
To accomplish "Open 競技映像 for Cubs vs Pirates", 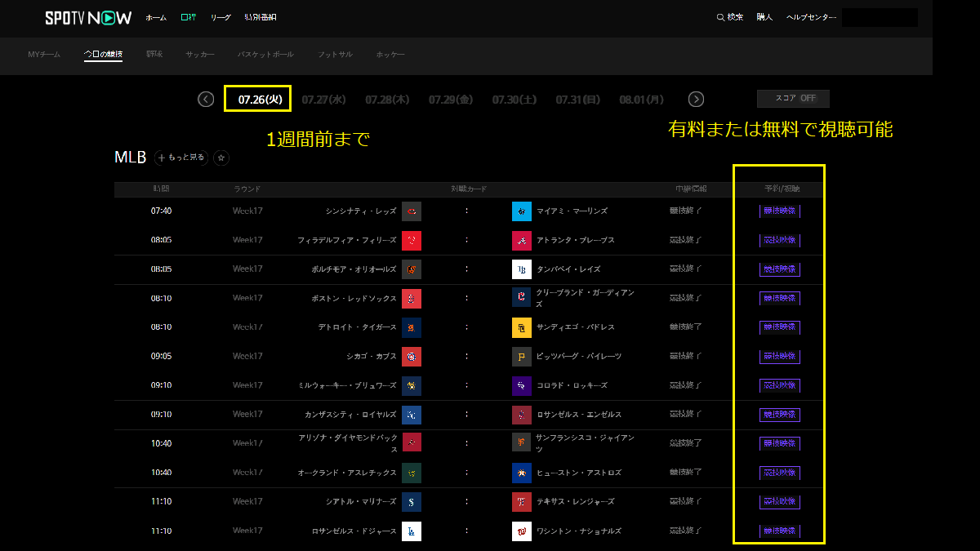I will click(780, 357).
